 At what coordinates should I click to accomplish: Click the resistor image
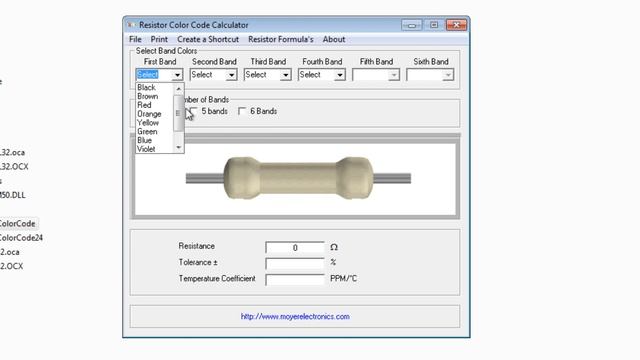click(x=298, y=178)
